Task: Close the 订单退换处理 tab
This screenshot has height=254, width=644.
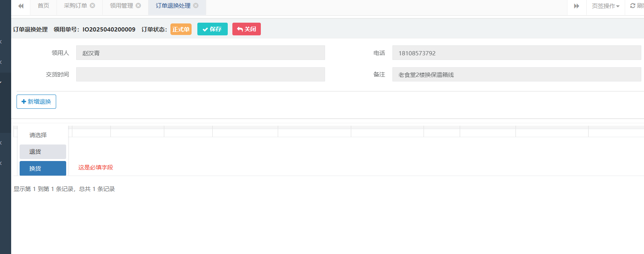Action: coord(196,5)
